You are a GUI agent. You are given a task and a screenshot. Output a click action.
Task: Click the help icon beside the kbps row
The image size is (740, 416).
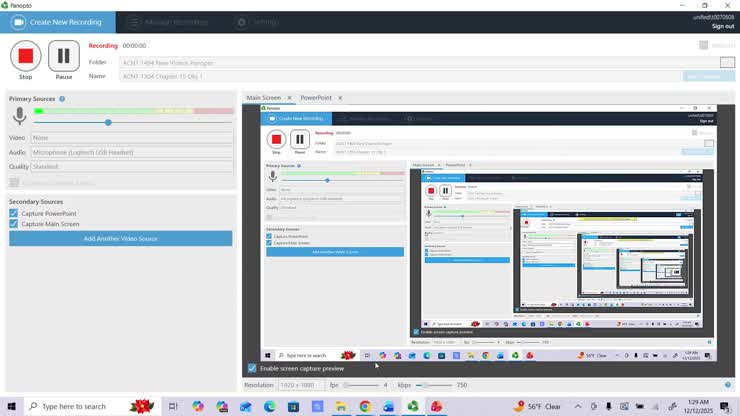pos(728,385)
